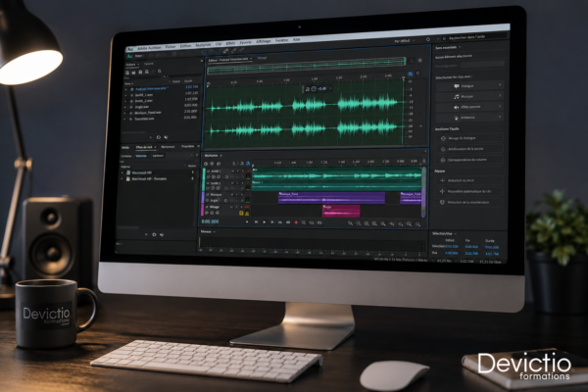Click the orange icon on the Mixage track

point(247,213)
